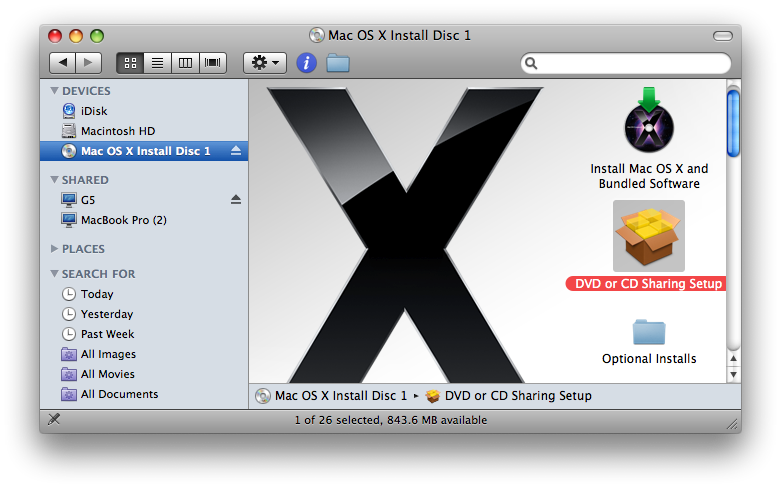Click the new folder toolbar icon
781x488 pixels.
(338, 63)
